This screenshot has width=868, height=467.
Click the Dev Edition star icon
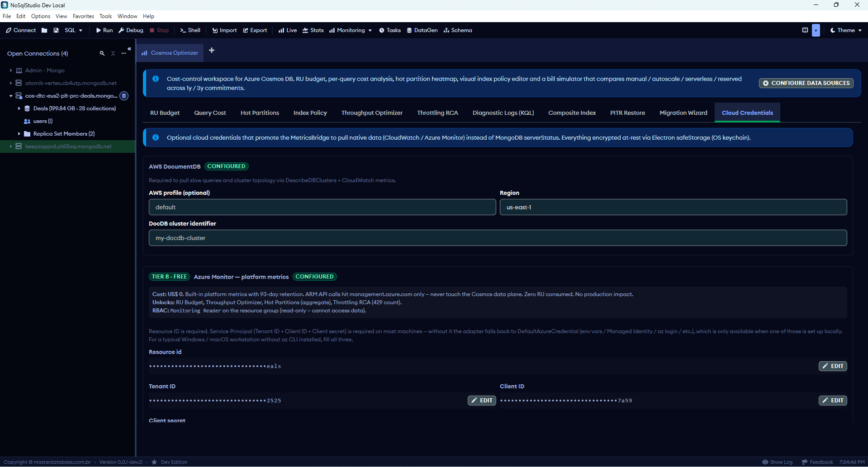(x=154, y=462)
